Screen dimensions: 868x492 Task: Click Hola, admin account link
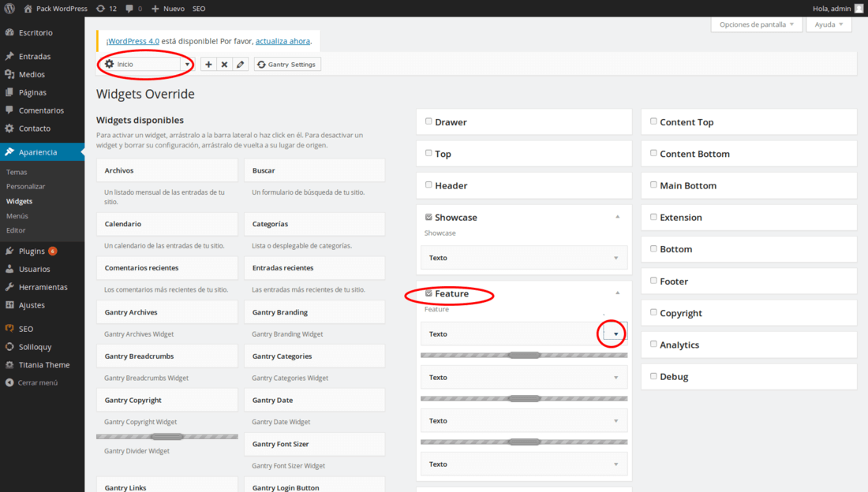tap(831, 9)
